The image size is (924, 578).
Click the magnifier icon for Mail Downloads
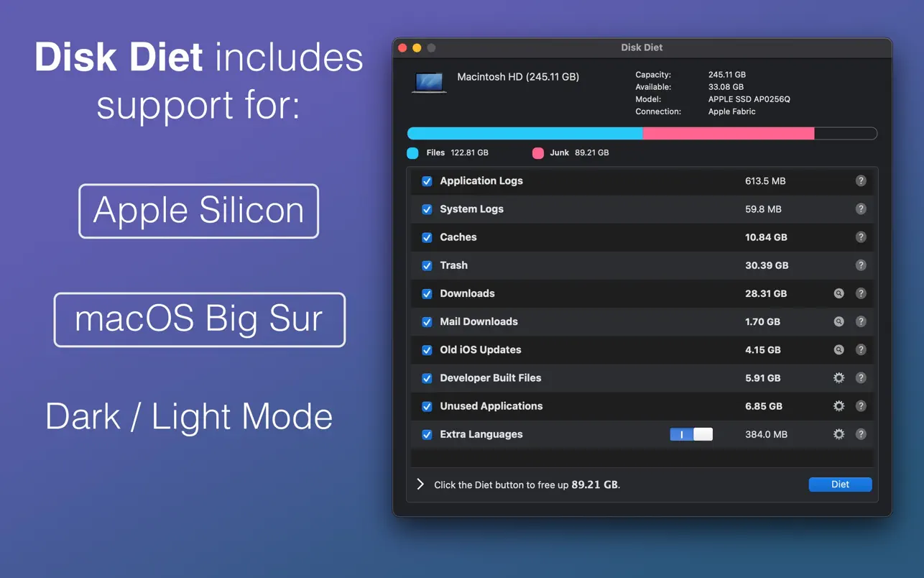(838, 321)
